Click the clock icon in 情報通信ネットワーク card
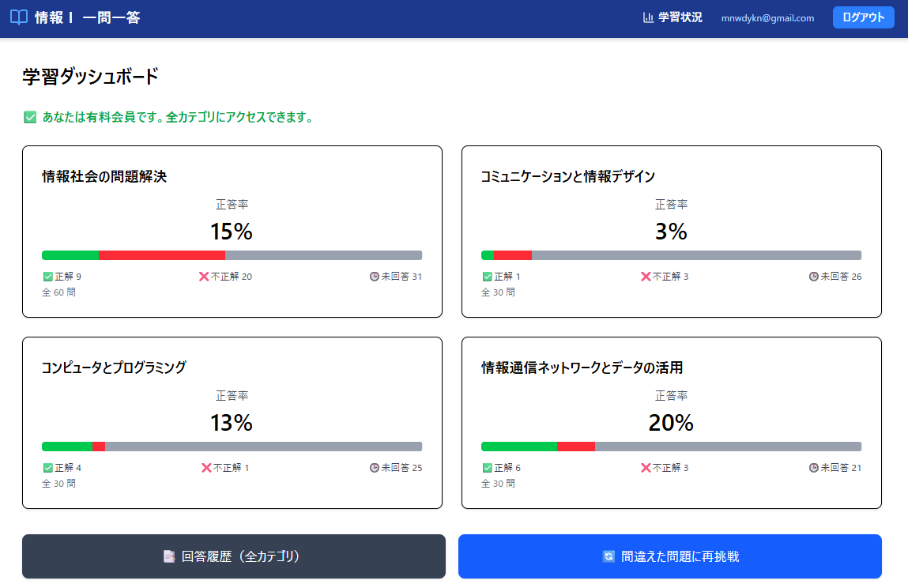The image size is (908, 588). tap(814, 468)
